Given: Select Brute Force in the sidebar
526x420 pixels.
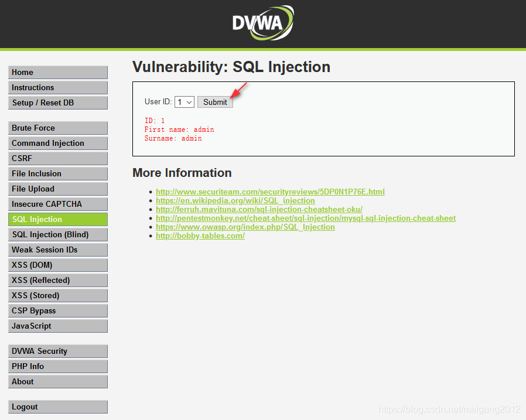Looking at the screenshot, I should pyautogui.click(x=58, y=128).
